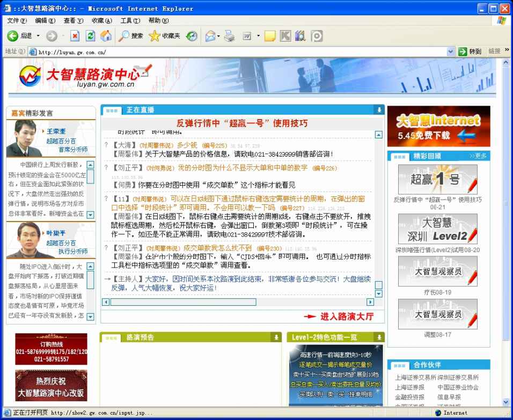Image resolution: width=513 pixels, height=420 pixels.
Task: Open the 中国证券业协会 partner link
Action: pos(458,387)
